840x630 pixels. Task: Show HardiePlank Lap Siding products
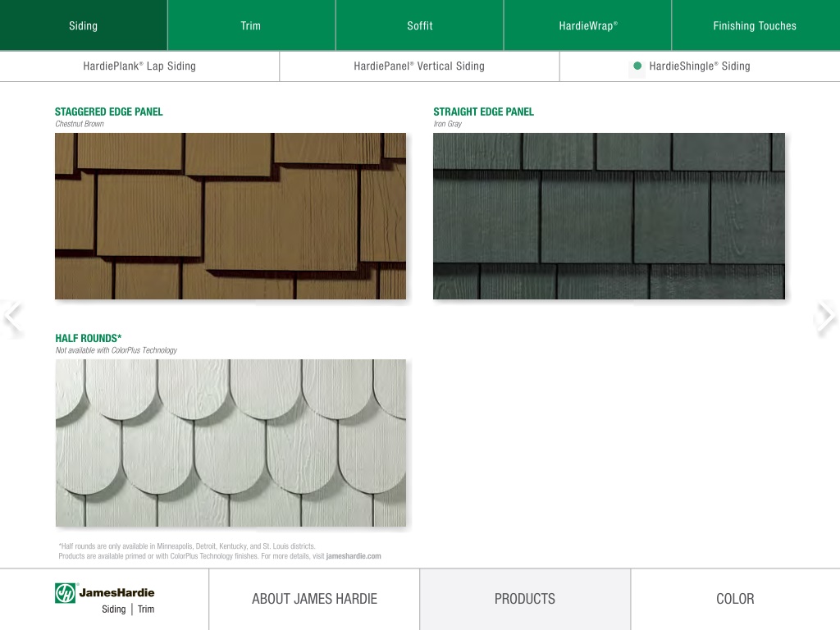pyautogui.click(x=139, y=66)
